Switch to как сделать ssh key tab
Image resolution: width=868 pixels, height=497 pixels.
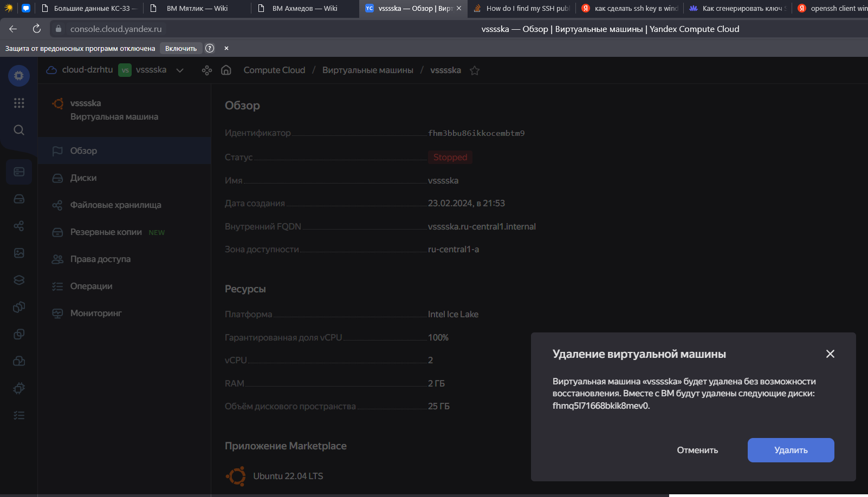629,8
